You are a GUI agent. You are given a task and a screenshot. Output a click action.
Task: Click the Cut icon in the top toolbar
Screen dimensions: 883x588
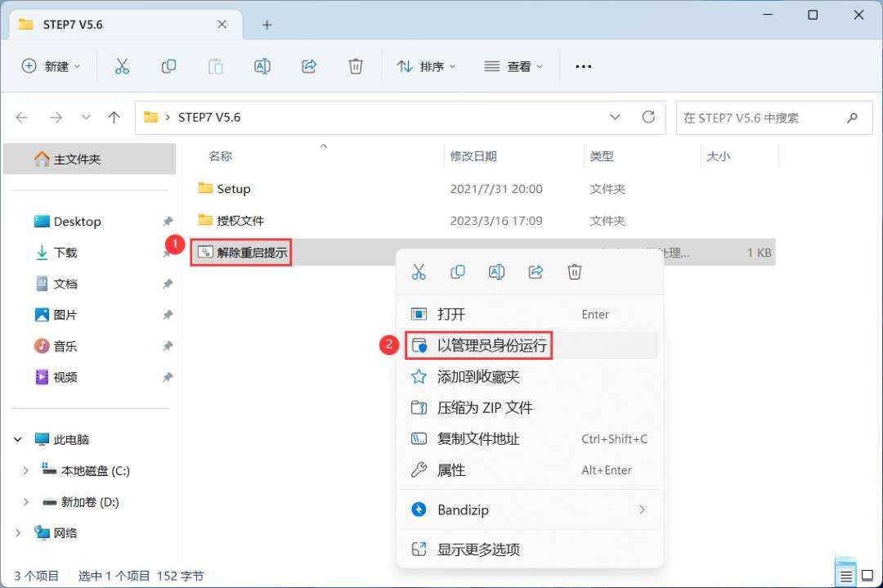122,66
